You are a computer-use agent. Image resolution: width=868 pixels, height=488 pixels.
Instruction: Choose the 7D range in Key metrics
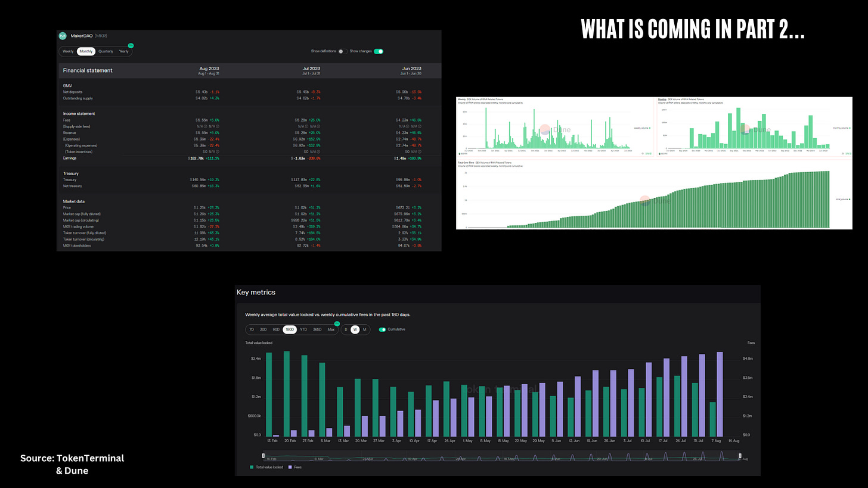pyautogui.click(x=252, y=330)
